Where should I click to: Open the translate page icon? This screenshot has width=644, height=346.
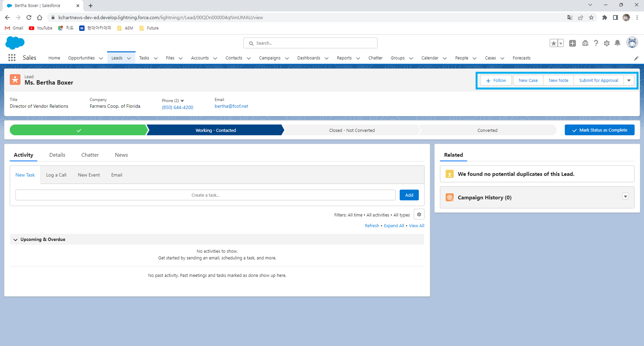coord(570,18)
